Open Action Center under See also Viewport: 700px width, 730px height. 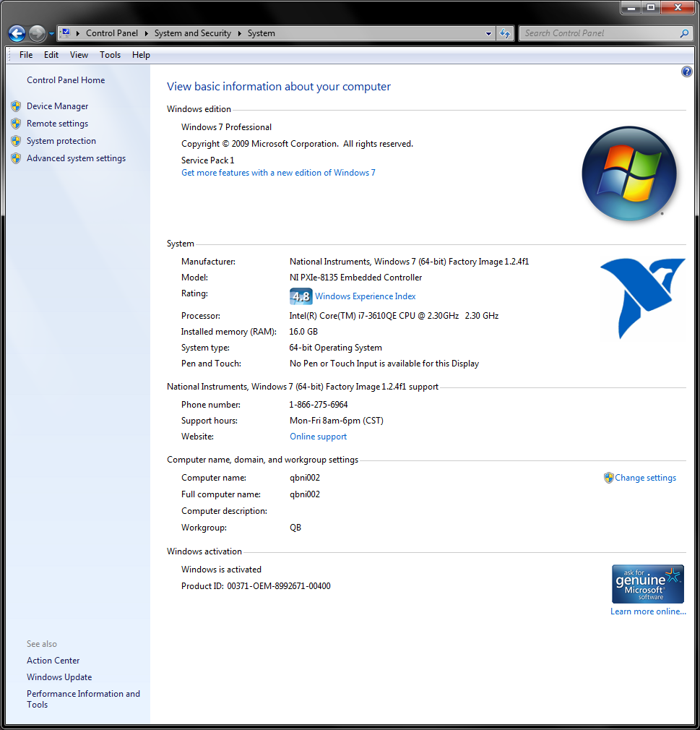click(53, 661)
